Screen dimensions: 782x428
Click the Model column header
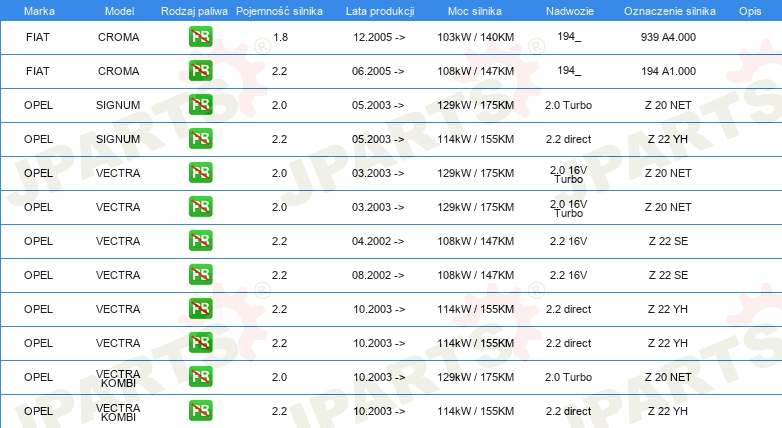pos(119,11)
